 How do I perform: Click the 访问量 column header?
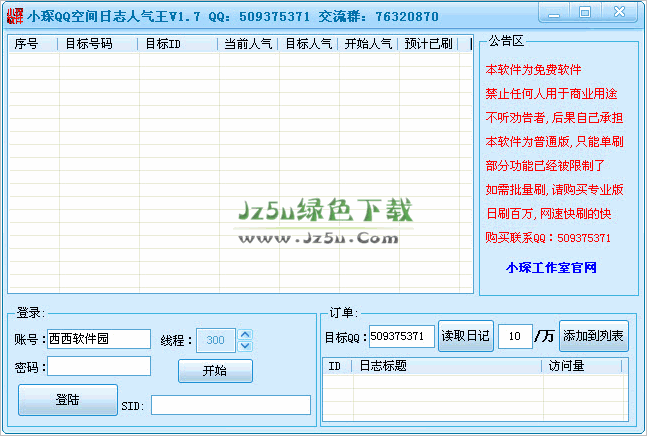pos(582,366)
